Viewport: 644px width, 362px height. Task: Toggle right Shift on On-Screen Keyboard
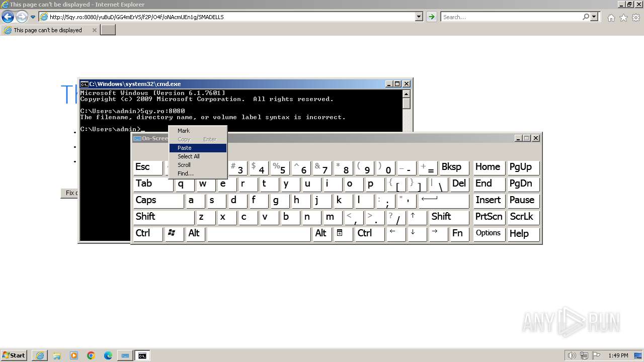pyautogui.click(x=449, y=217)
